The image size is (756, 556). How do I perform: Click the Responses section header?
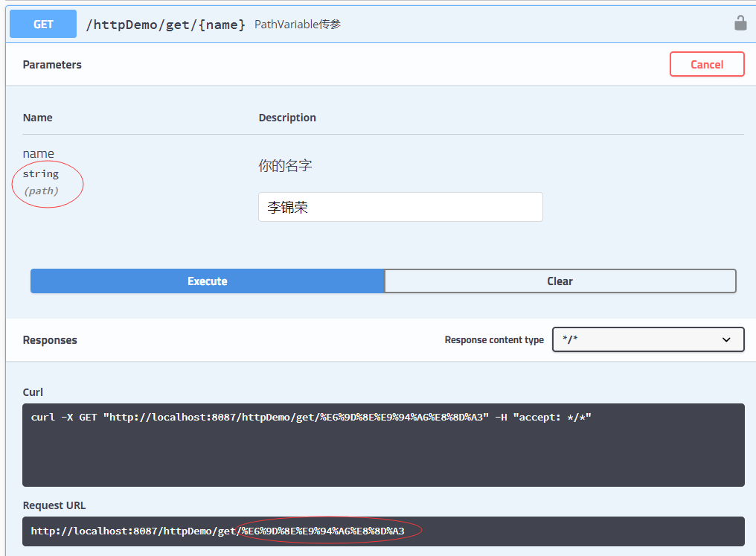point(50,339)
